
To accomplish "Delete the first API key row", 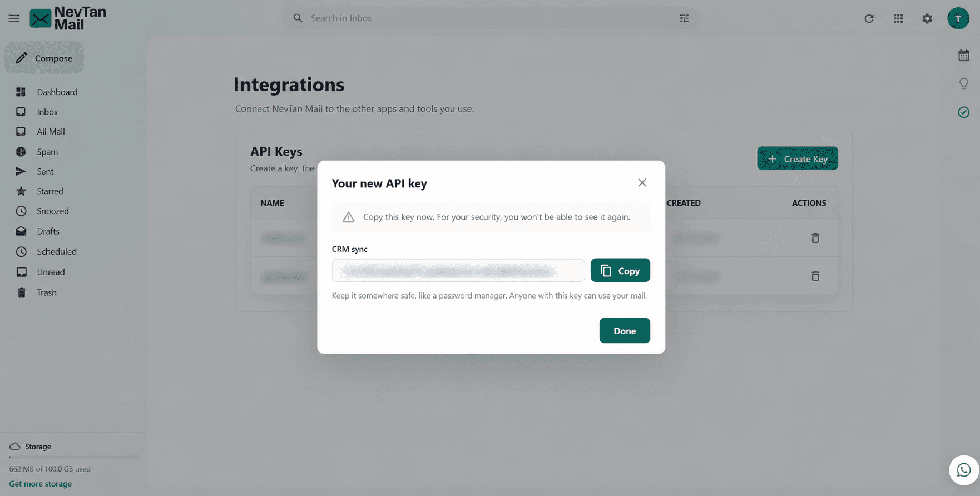I will pos(815,238).
